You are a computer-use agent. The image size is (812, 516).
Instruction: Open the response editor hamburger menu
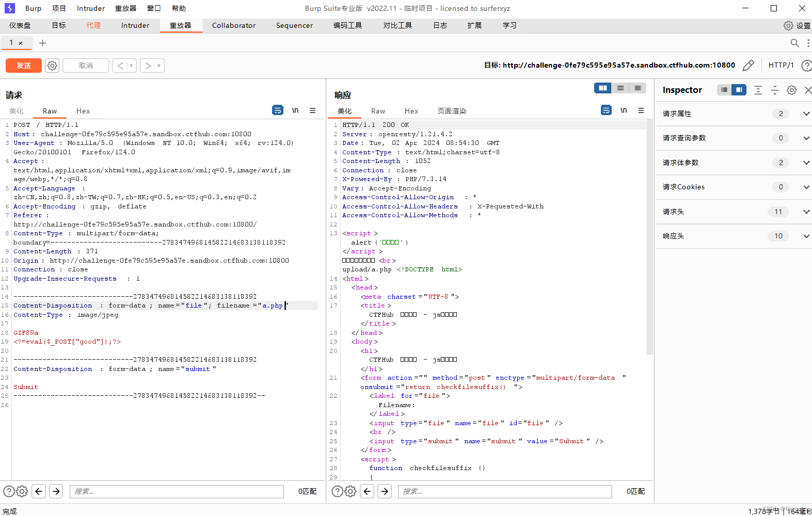(x=641, y=110)
